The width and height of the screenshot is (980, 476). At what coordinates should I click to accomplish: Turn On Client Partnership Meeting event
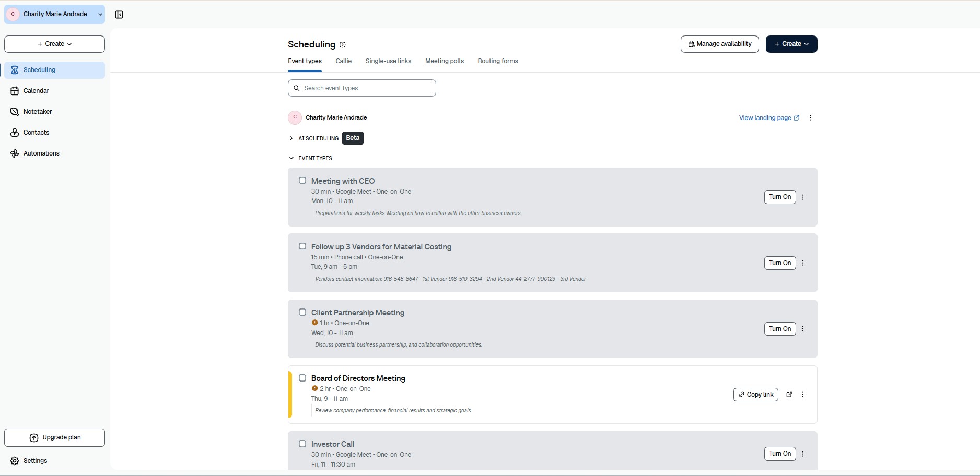tap(780, 329)
